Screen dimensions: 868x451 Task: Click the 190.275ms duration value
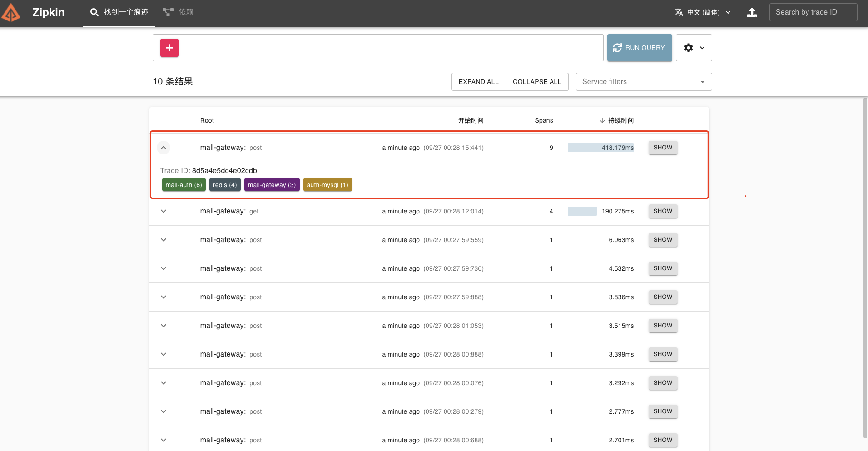618,211
